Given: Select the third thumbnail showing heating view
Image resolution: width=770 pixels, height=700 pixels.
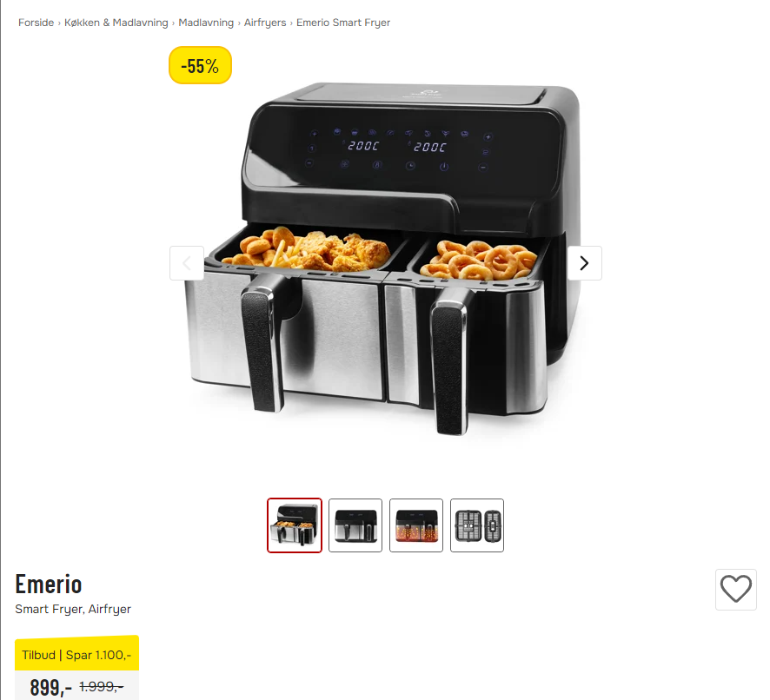Looking at the screenshot, I should pos(416,525).
